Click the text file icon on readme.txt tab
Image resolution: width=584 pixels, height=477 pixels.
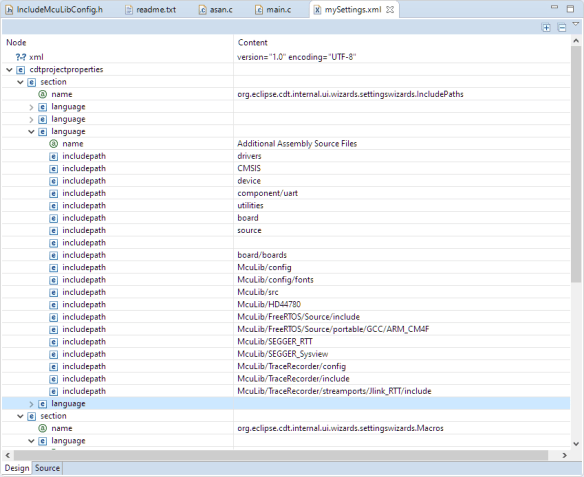click(x=128, y=10)
